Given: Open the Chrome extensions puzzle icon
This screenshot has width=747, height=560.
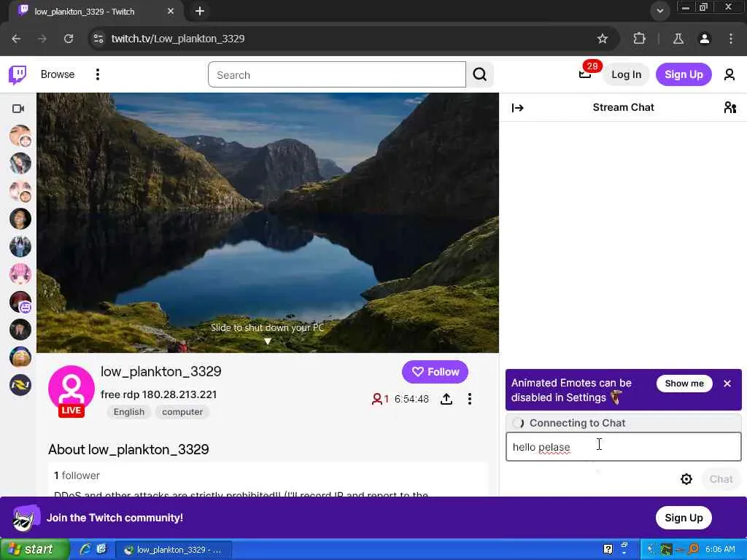Looking at the screenshot, I should click(639, 39).
